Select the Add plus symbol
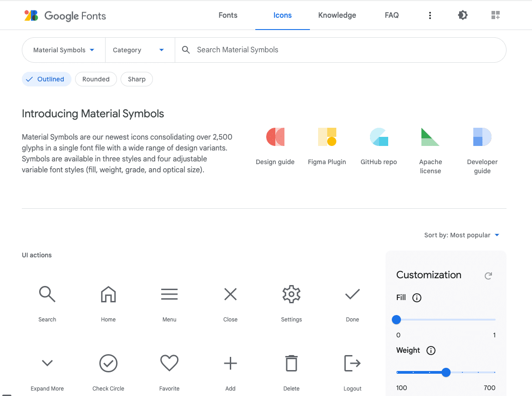The width and height of the screenshot is (532, 396). click(x=230, y=363)
